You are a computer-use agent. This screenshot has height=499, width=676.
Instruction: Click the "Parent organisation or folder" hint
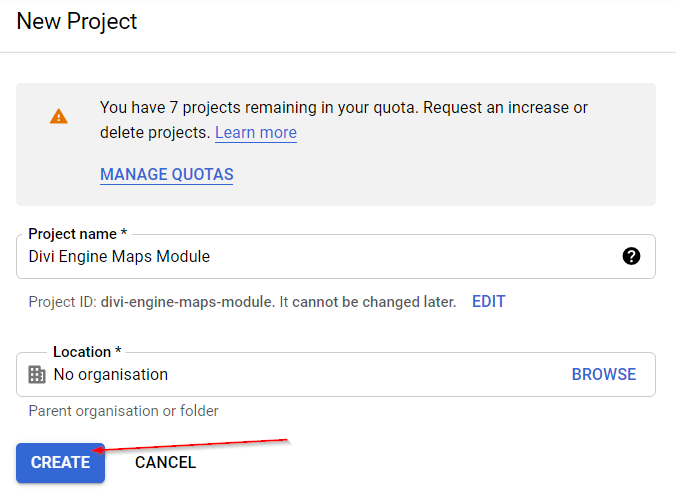tap(123, 410)
